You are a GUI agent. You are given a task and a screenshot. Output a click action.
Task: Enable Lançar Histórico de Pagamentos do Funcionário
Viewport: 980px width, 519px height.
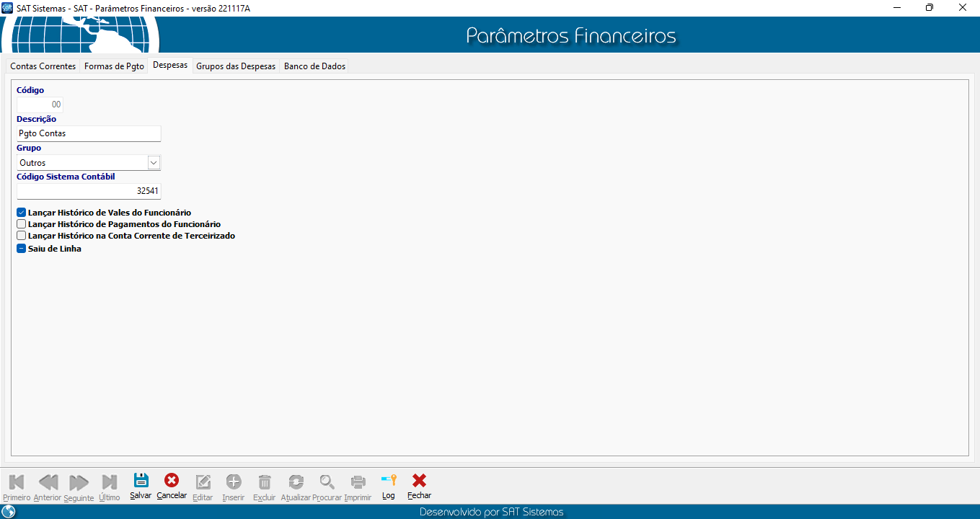pyautogui.click(x=22, y=224)
